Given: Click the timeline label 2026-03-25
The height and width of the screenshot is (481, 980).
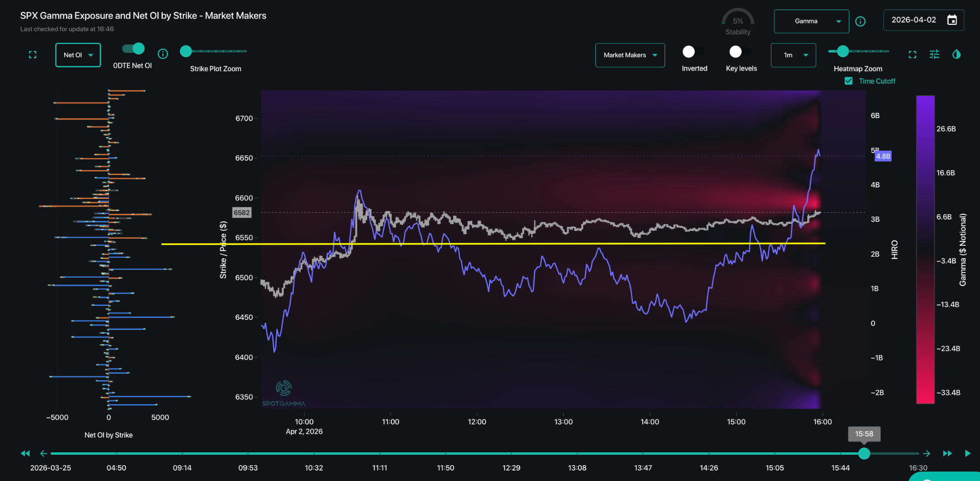Looking at the screenshot, I should [51, 468].
